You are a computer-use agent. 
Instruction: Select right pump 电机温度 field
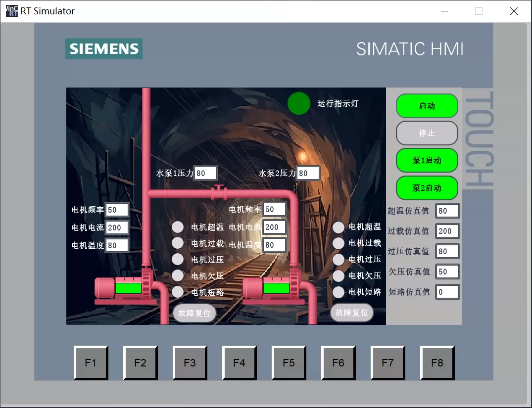(275, 245)
